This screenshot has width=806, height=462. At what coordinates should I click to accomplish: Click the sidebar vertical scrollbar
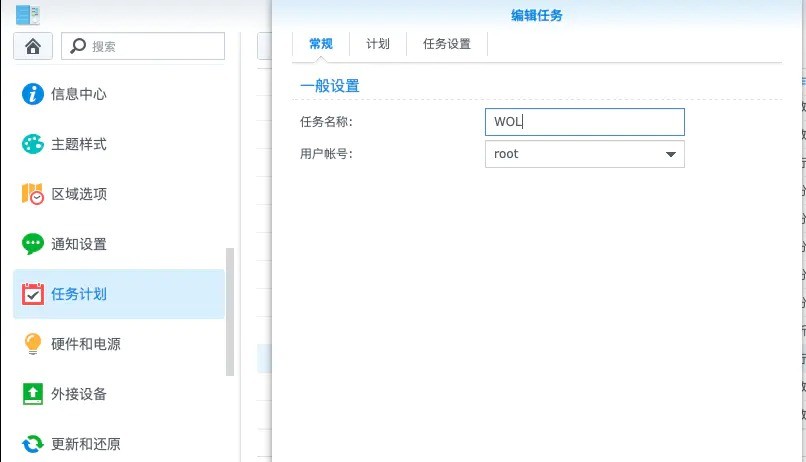[230, 312]
